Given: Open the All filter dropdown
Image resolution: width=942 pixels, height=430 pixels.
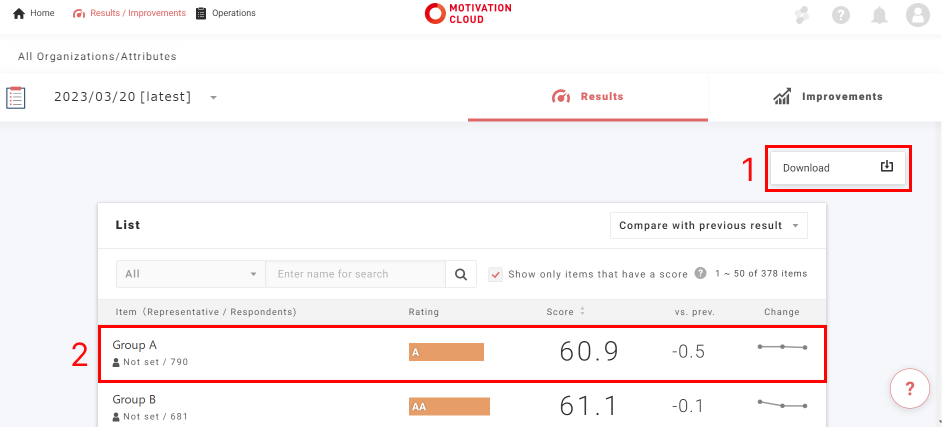Looking at the screenshot, I should pos(190,274).
